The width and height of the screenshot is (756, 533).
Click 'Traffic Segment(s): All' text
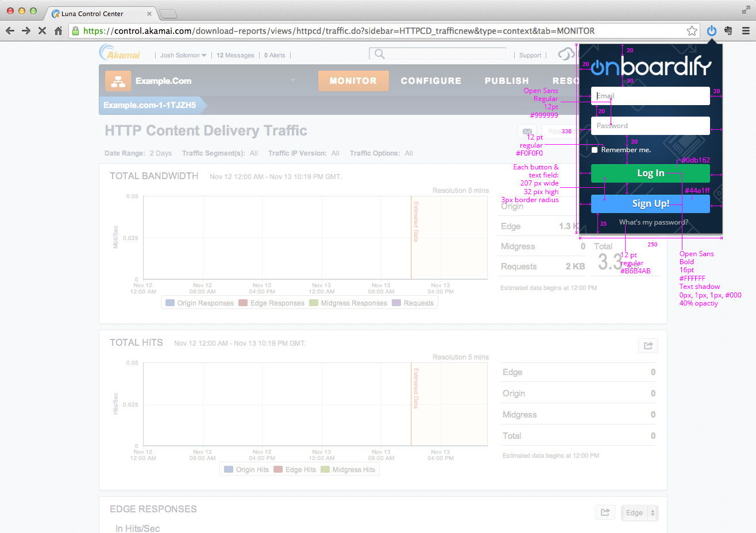point(220,153)
